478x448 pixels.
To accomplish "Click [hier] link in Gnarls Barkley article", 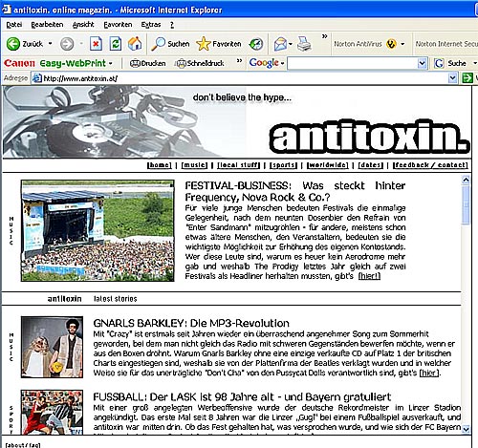I will 429,373.
